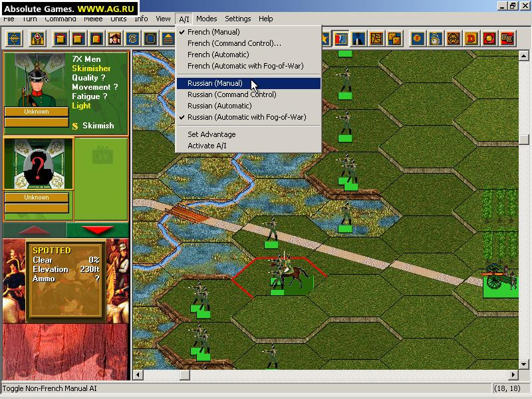
Task: Click the cannon wheel toolbar icon
Action: pyautogui.click(x=454, y=39)
